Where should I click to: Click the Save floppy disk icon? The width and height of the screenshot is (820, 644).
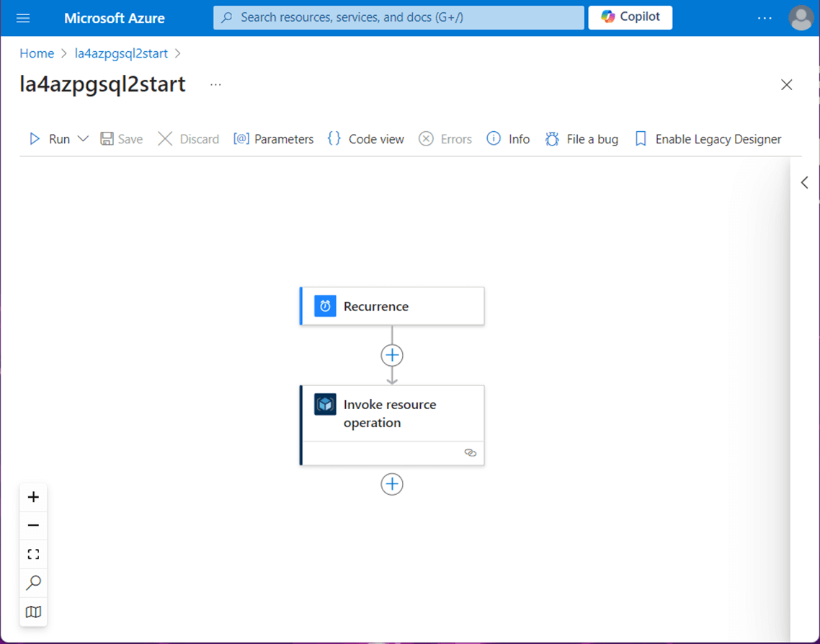pos(107,138)
